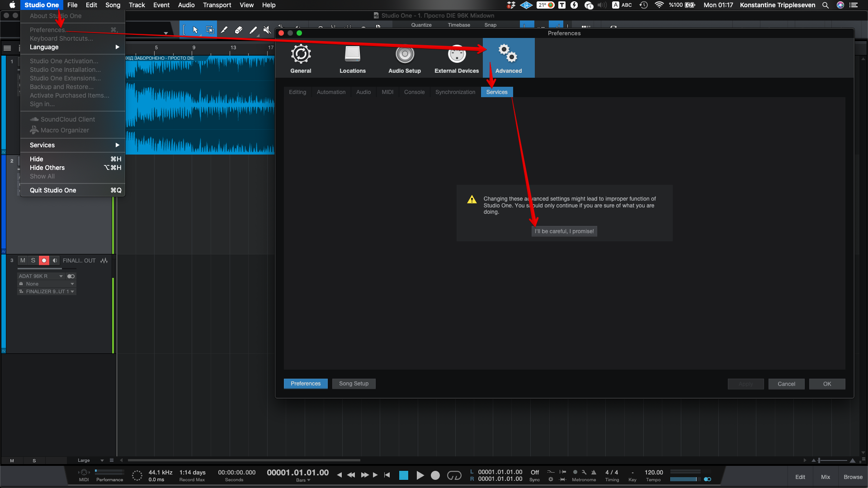Switch to the Automation tab
Screen dimensions: 868x488
pos(331,92)
